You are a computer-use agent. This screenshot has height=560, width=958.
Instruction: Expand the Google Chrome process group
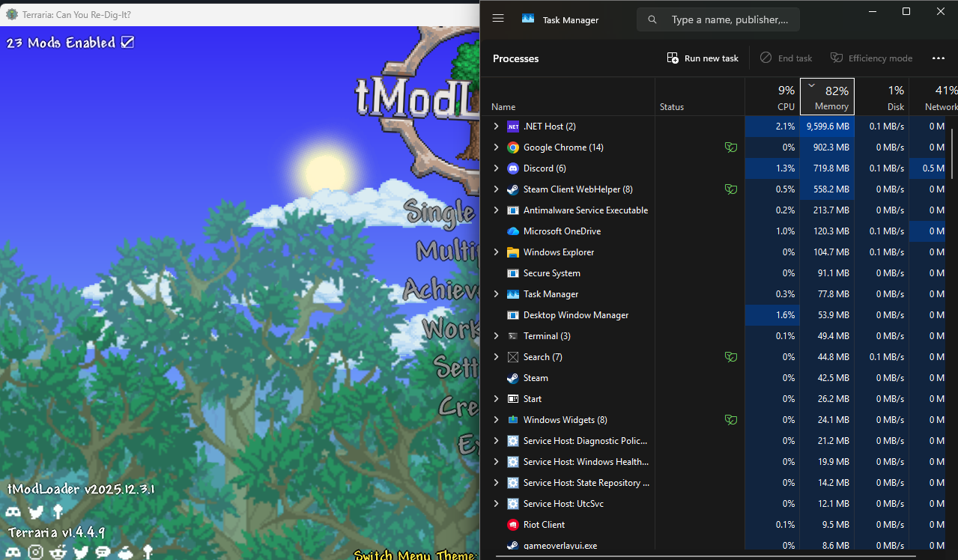(496, 147)
